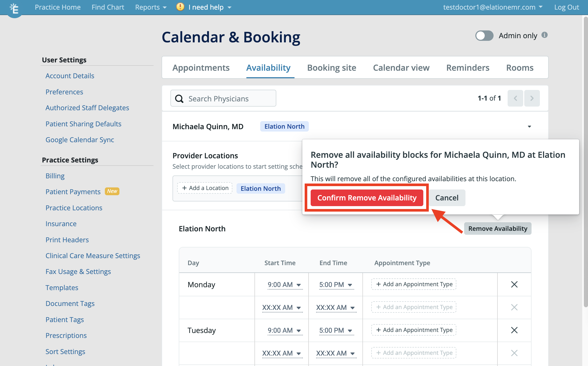Screen dimensions: 588x366
Task: Open Google Calendar Sync settings
Action: tap(80, 140)
